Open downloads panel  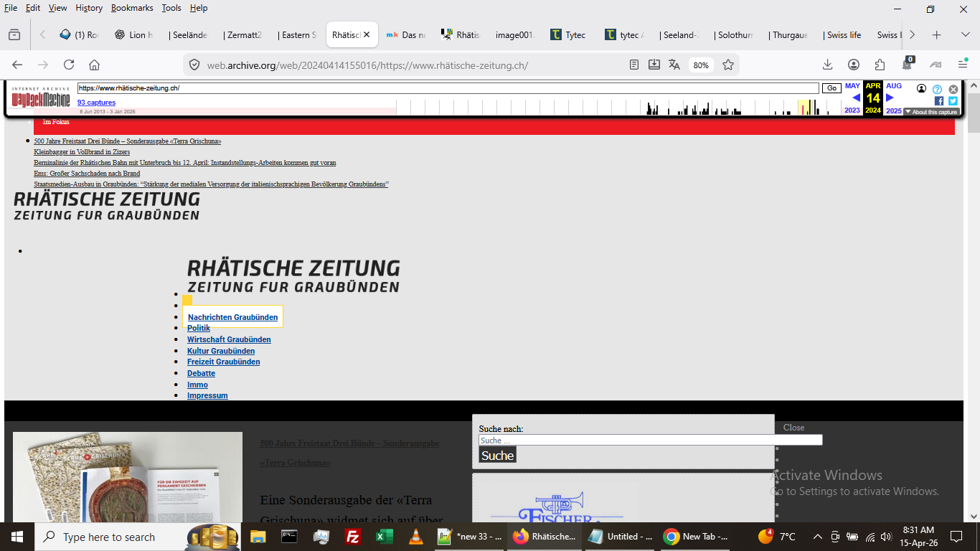[827, 65]
